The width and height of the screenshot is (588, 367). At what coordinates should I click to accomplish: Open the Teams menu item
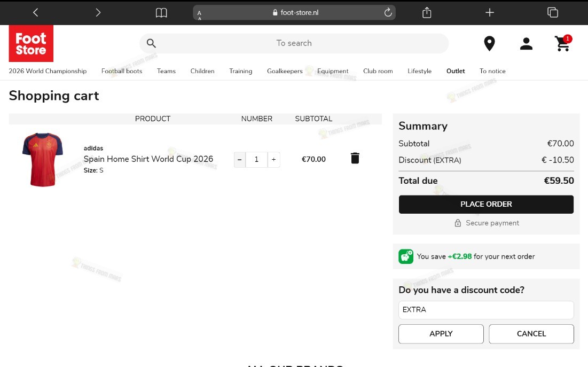(x=166, y=71)
